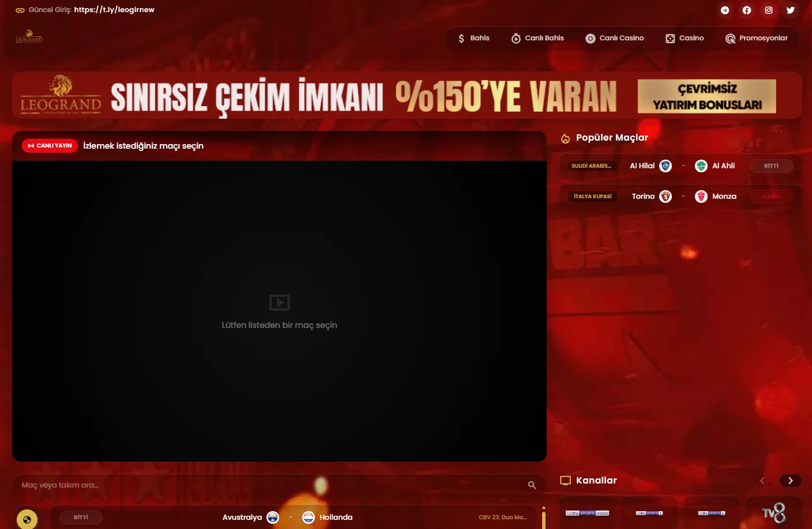This screenshot has height=529, width=812.
Task: Click the Kanallar TV icon
Action: tap(566, 481)
